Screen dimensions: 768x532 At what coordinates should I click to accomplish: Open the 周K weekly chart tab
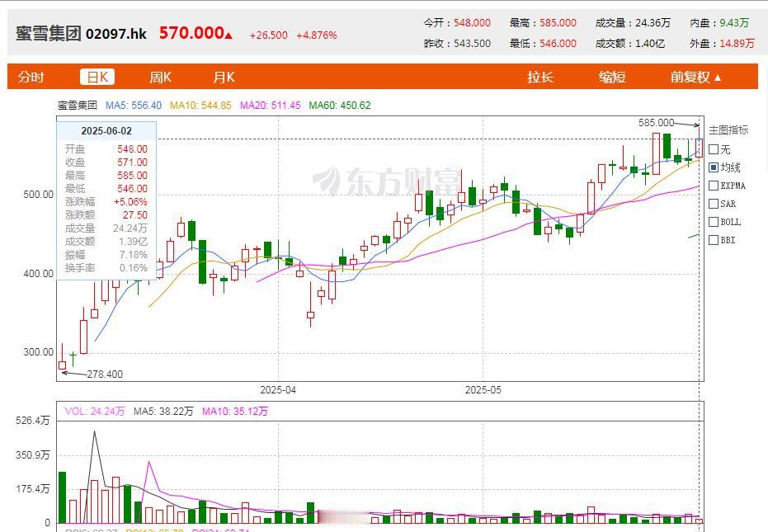tap(161, 77)
